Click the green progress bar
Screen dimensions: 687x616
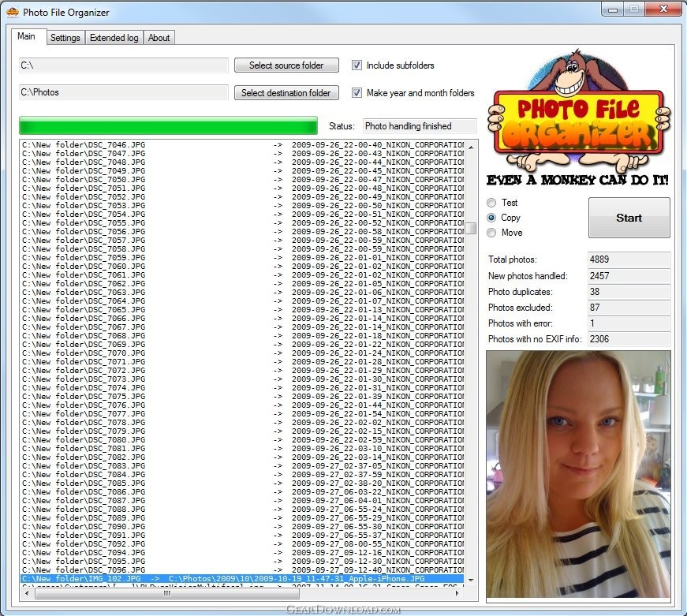click(x=168, y=125)
